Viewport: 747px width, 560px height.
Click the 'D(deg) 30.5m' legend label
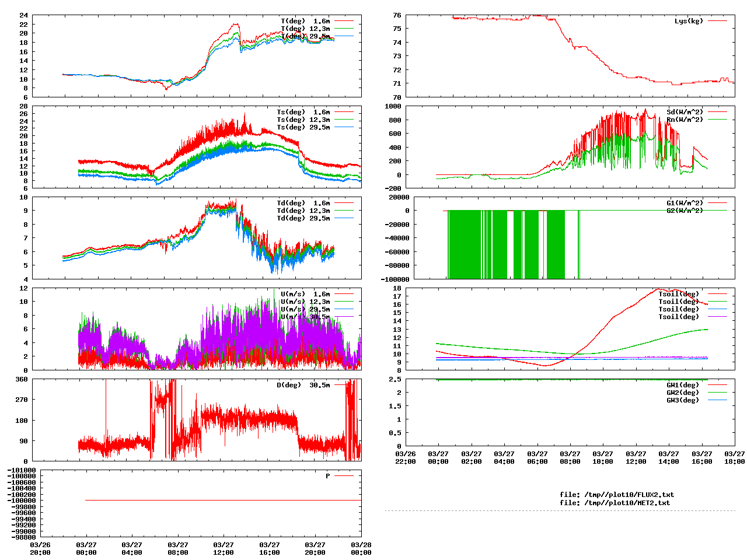coord(303,385)
